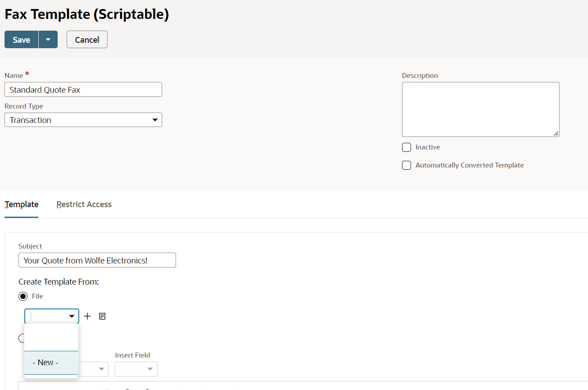Enable Automatically Converted Template checkbox
The image size is (588, 390).
coord(407,165)
